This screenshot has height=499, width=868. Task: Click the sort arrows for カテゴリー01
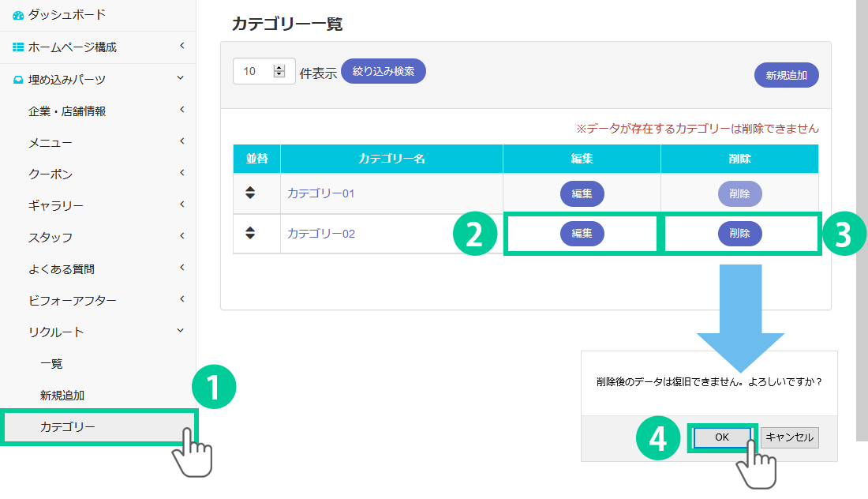click(x=250, y=192)
